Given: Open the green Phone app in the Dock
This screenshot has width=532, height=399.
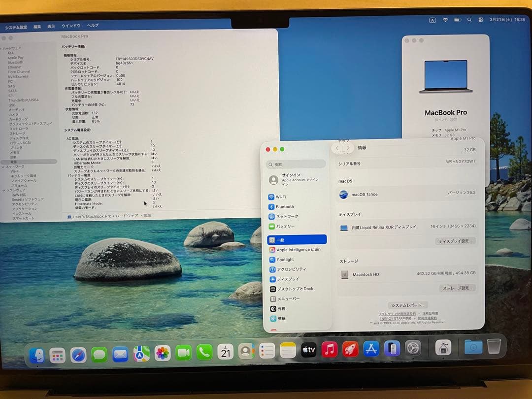Looking at the screenshot, I should (x=204, y=352).
